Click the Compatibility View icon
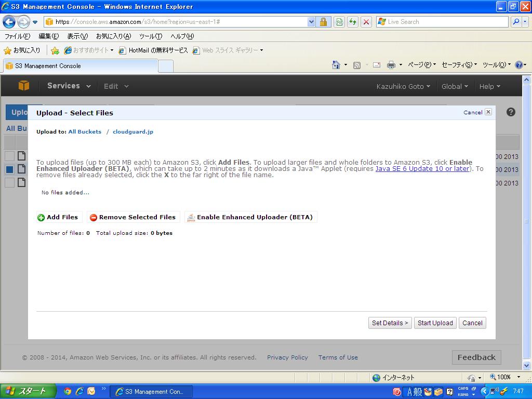The height and width of the screenshot is (399, 532). [339, 22]
